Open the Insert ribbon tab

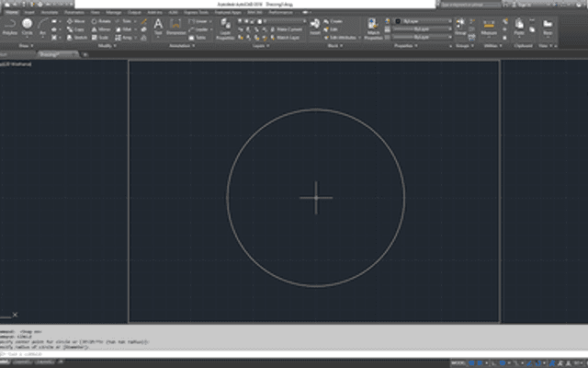point(29,12)
